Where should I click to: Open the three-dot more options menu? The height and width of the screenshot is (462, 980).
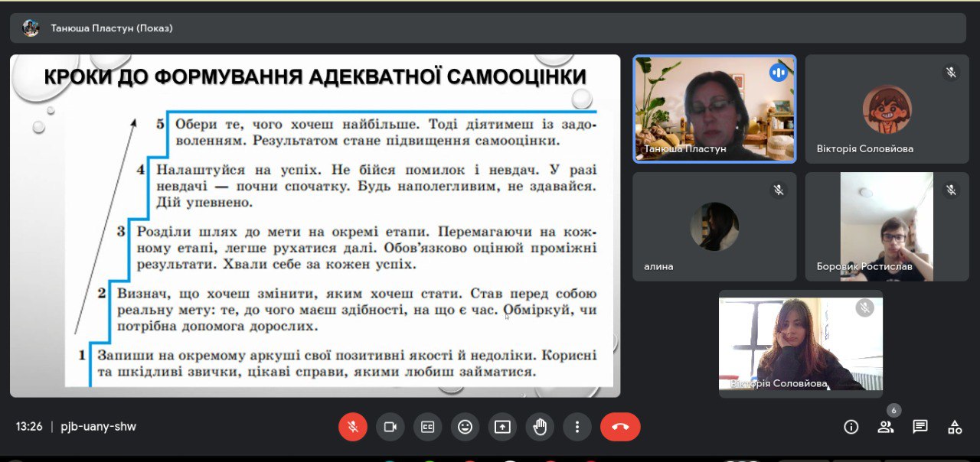(577, 427)
